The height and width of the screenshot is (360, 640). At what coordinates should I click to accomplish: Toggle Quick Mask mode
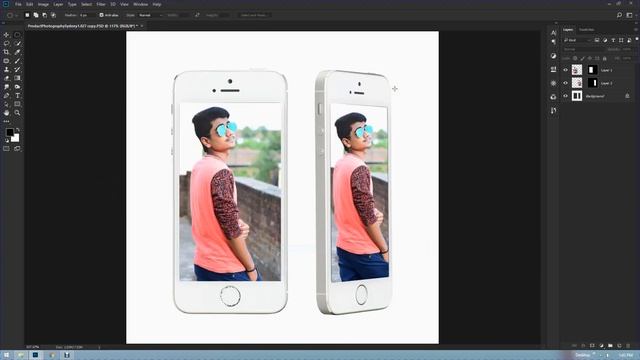click(7, 149)
